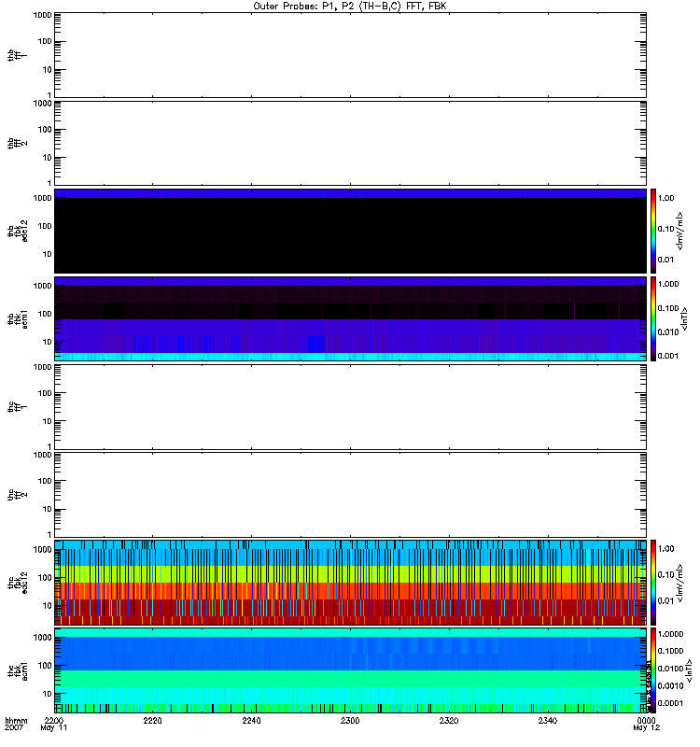The width and height of the screenshot is (700, 747).
Task: Click the plot title 'Outer Probes: P1, P2 (TH-B,C) FFT, FBK'
Action: pyautogui.click(x=349, y=7)
